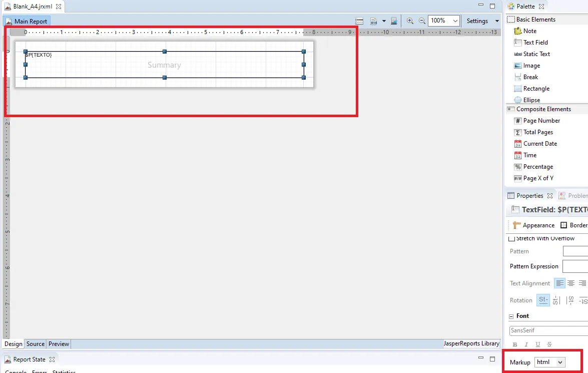This screenshot has height=373, width=588.
Task: Click the JasperReports Library label
Action: point(471,344)
